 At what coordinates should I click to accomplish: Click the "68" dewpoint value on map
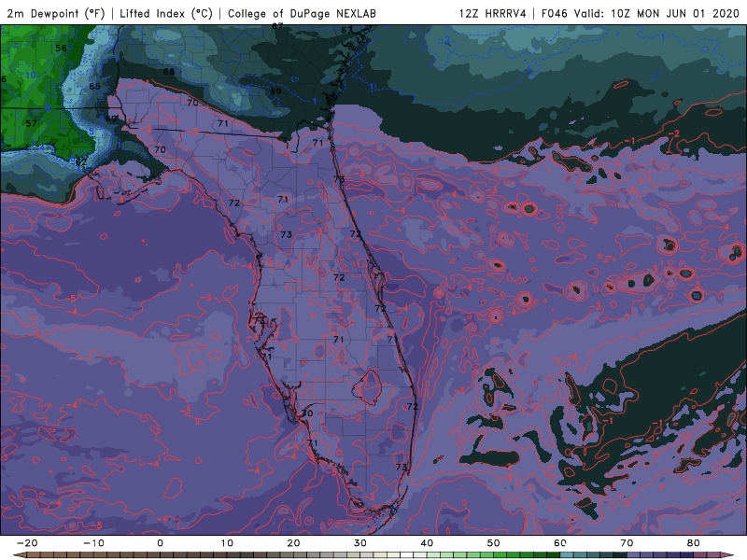click(169, 72)
